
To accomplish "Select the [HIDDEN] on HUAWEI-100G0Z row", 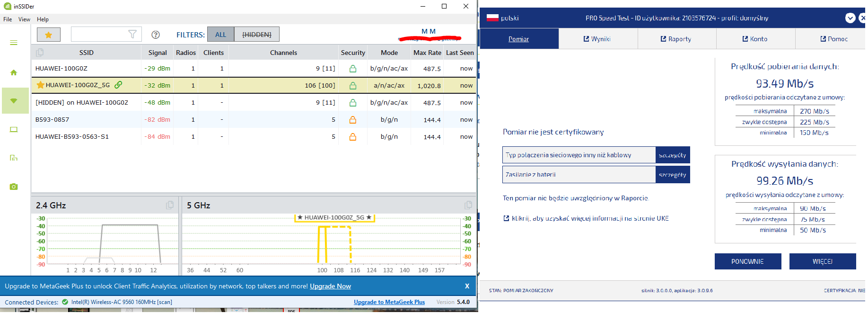I will tap(254, 103).
